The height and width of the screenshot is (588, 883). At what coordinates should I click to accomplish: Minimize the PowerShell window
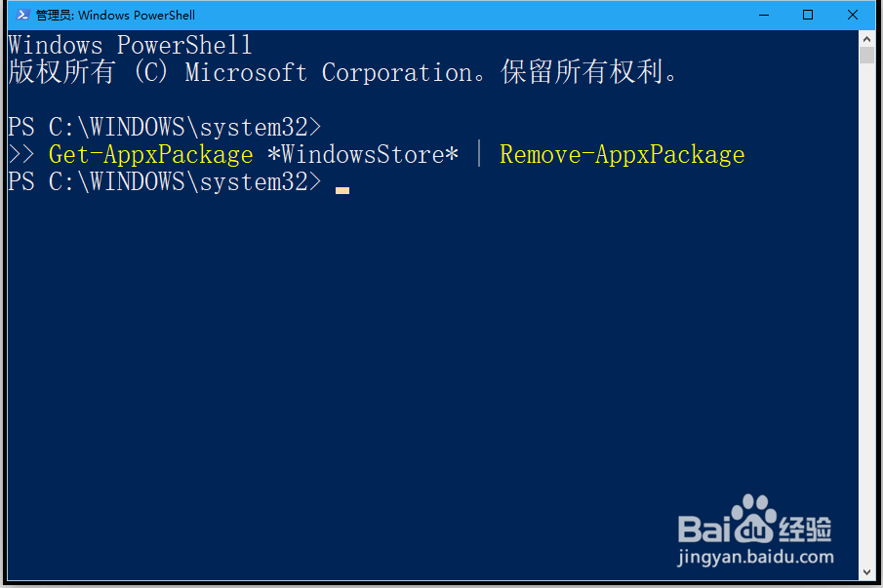pos(764,16)
